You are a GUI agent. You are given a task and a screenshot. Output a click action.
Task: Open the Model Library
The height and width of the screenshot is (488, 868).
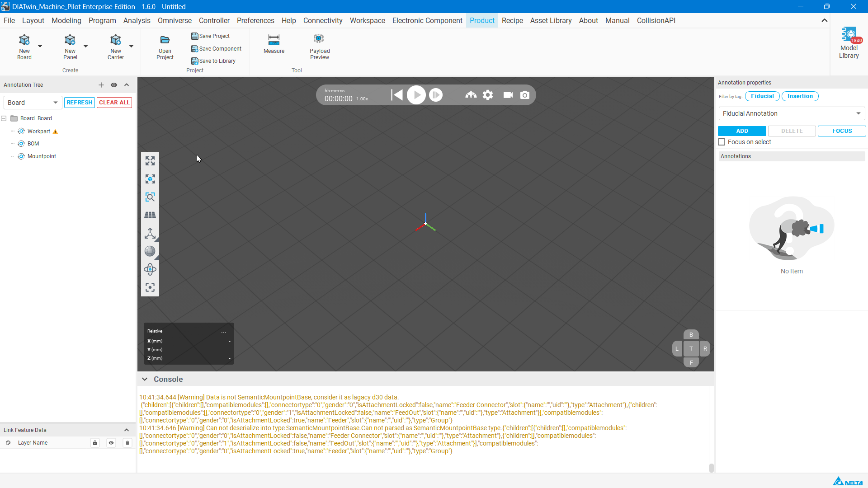click(x=849, y=43)
